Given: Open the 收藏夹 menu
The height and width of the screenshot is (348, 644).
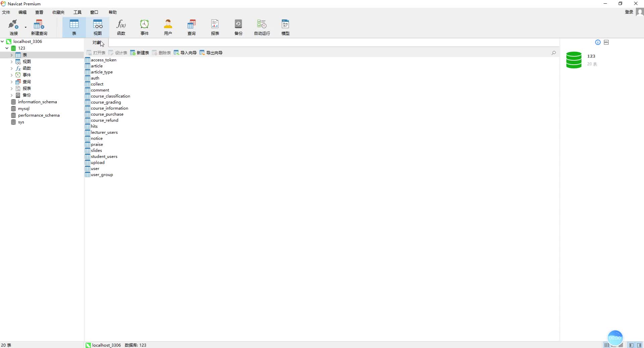Looking at the screenshot, I should [x=58, y=12].
